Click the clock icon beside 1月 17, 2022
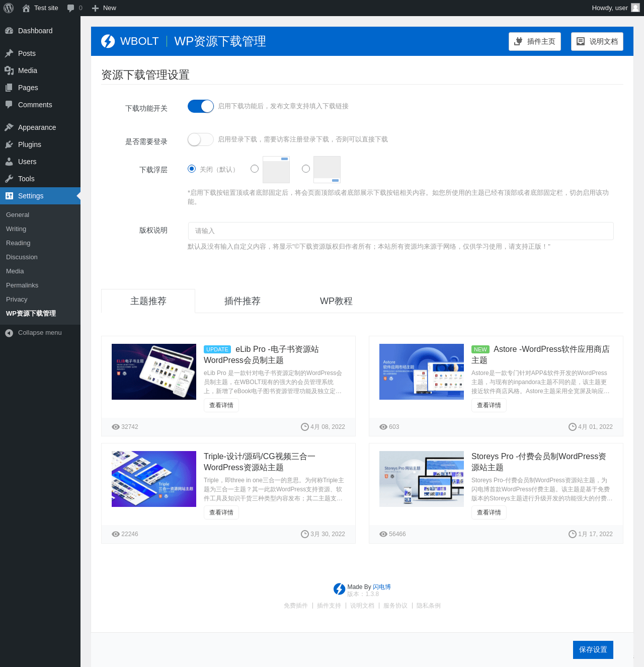The height and width of the screenshot is (667, 644). tap(573, 534)
